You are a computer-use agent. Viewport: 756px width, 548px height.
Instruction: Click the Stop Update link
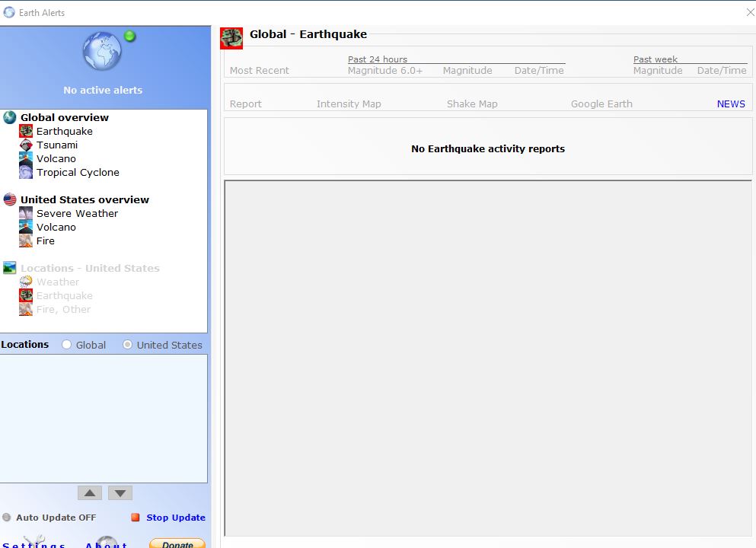176,517
